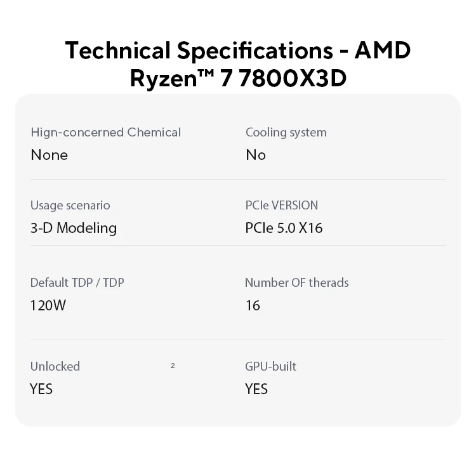
Task: Select the Hign-concerned Chemical label
Action: (105, 133)
